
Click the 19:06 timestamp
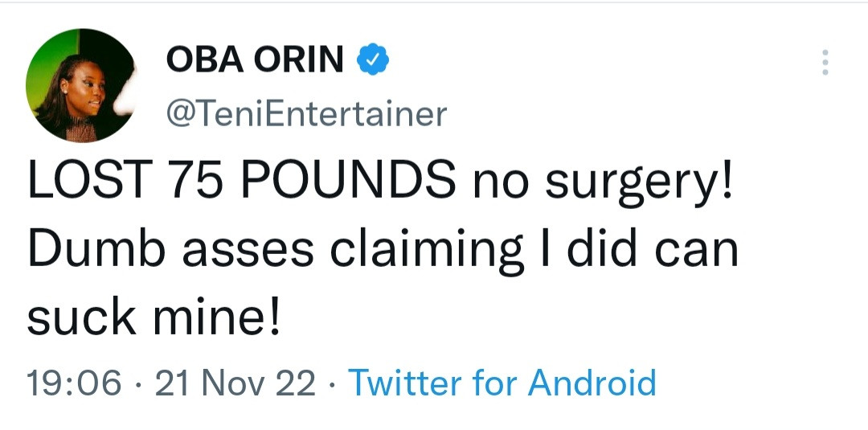tap(74, 383)
